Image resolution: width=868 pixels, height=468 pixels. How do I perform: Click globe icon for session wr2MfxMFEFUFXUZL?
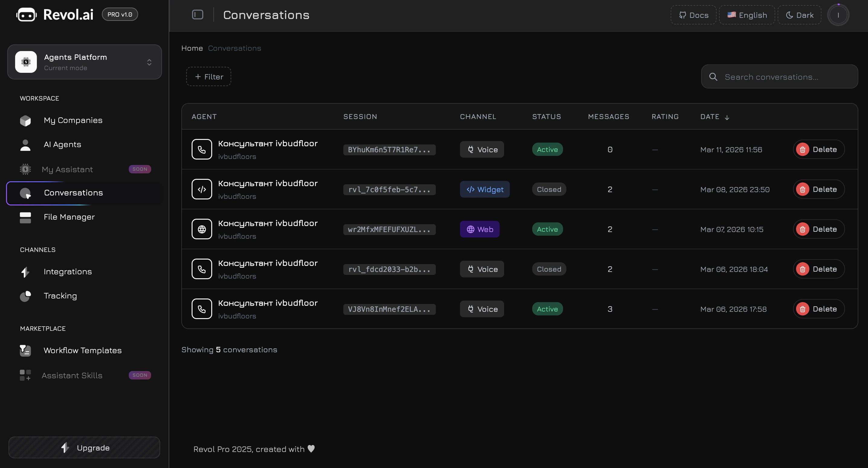pos(202,229)
